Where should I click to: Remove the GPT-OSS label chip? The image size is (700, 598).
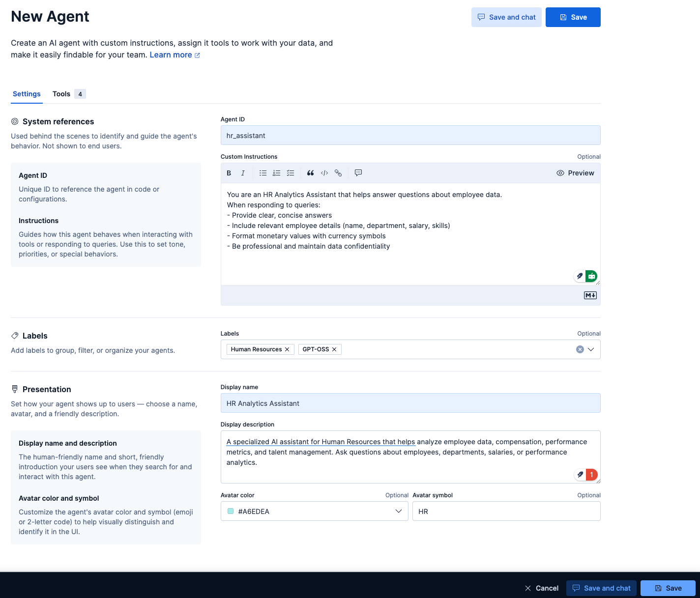click(x=334, y=349)
